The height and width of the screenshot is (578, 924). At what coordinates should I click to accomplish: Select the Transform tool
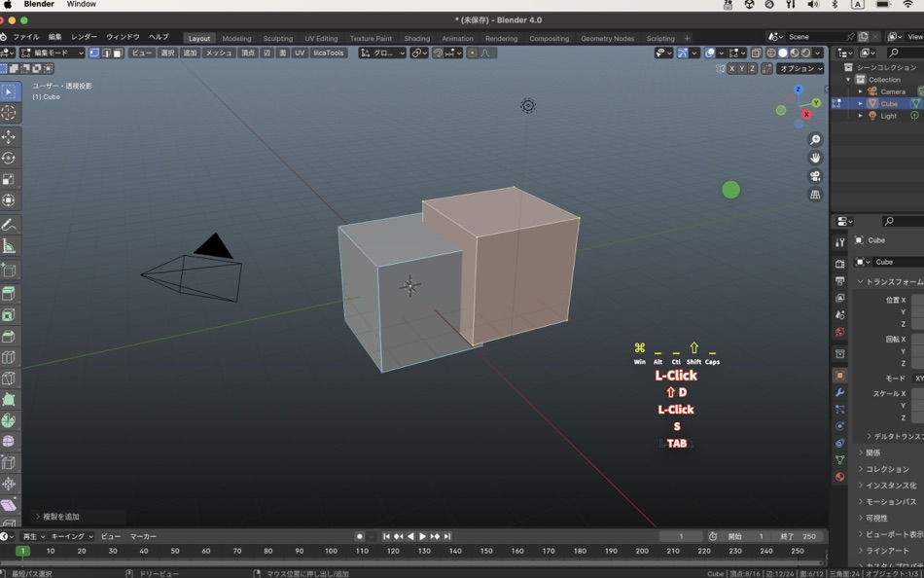click(9, 200)
